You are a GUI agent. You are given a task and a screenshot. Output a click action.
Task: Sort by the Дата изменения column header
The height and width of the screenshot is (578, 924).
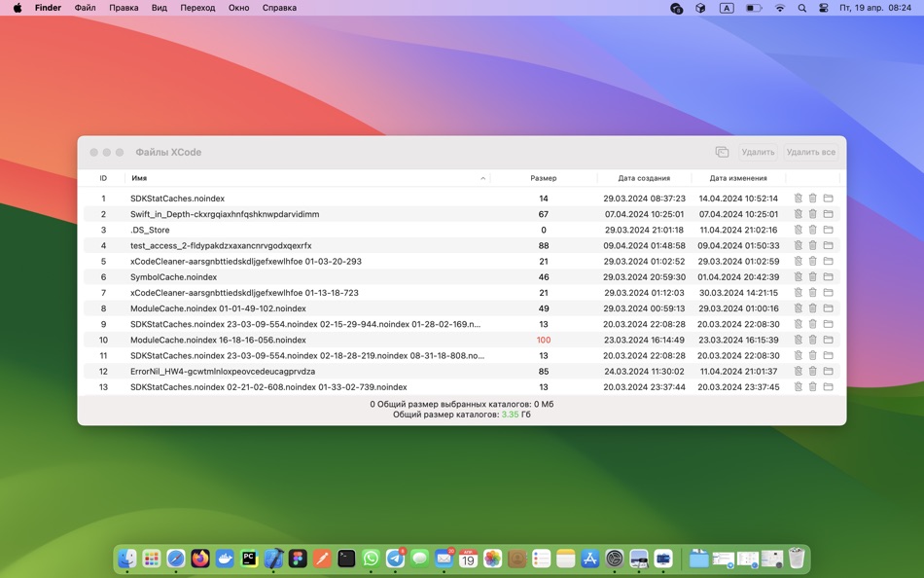tap(738, 178)
